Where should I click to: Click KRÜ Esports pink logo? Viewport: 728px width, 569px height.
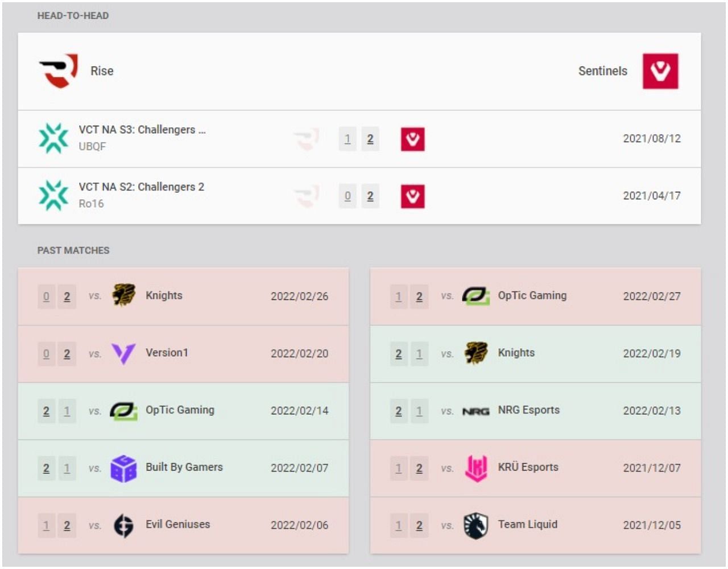476,468
